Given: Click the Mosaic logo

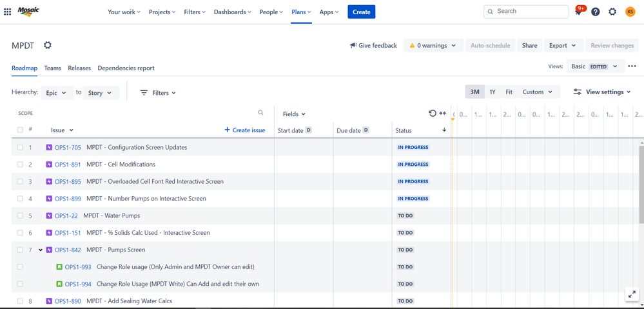Looking at the screenshot, I should tap(28, 12).
